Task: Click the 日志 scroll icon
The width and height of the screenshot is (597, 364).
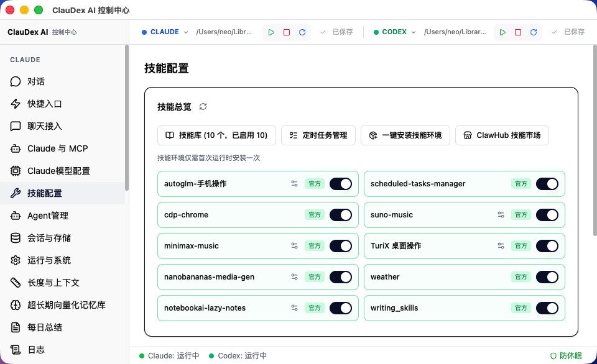Action: click(x=15, y=350)
